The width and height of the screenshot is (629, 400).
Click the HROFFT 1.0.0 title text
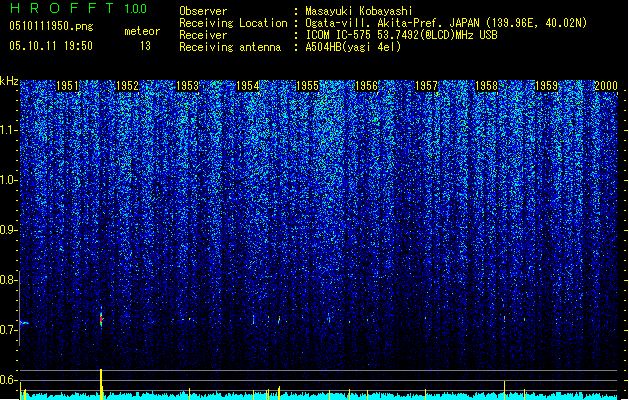pos(78,8)
